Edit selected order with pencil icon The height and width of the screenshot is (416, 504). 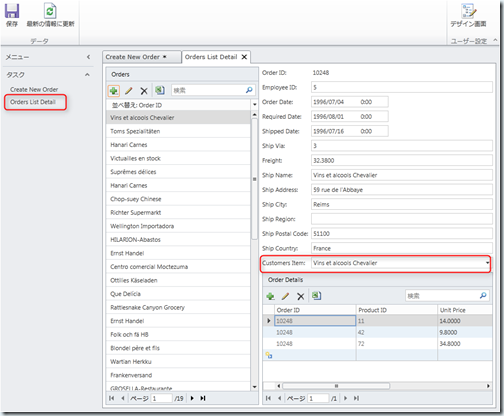click(129, 91)
